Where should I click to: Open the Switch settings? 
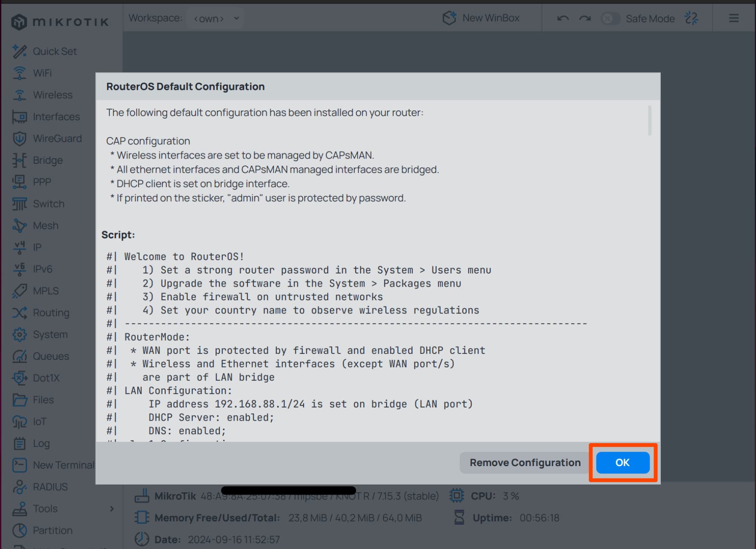[48, 204]
